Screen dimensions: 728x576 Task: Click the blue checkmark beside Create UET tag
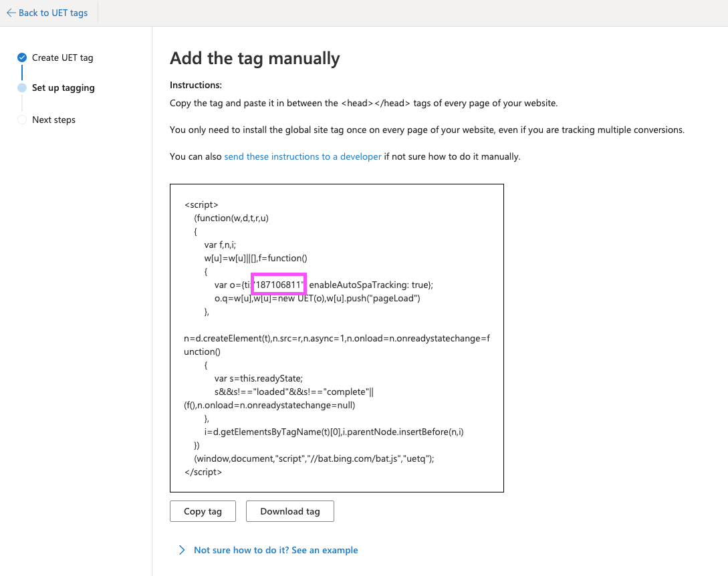coord(22,57)
